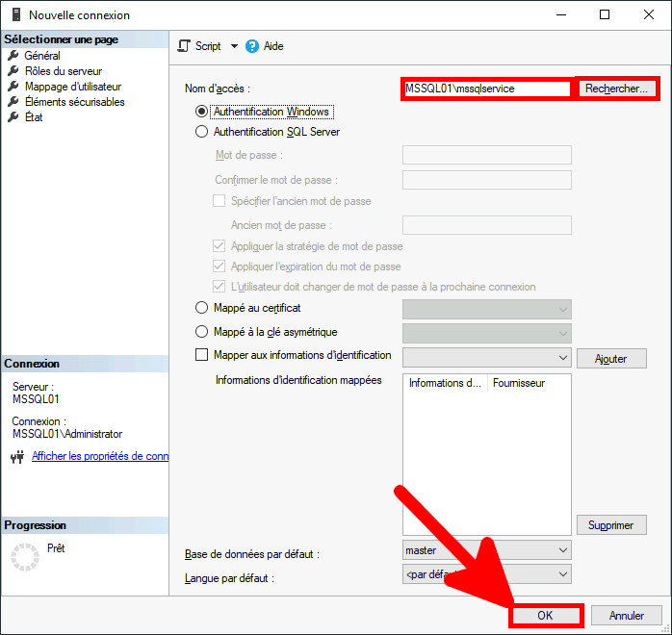The width and height of the screenshot is (672, 635).
Task: Click the wrench icon beside État
Action: (x=13, y=117)
